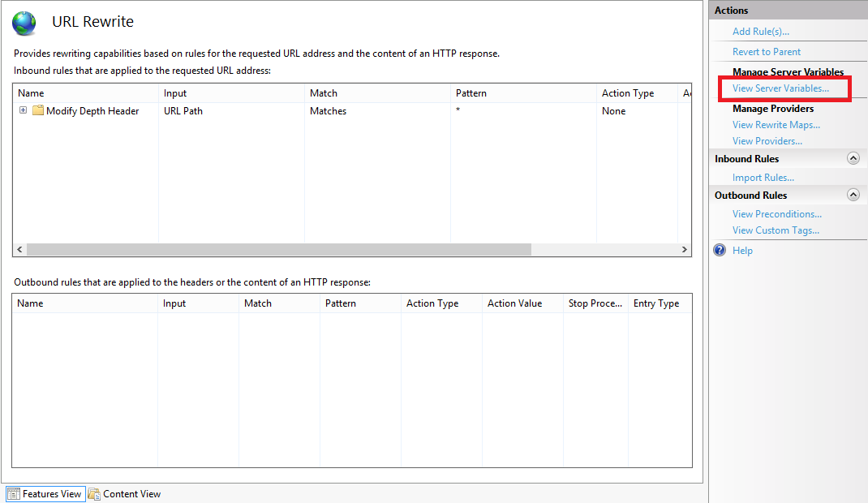The width and height of the screenshot is (868, 503).
Task: Click the blue Help question mark icon
Action: [720, 251]
